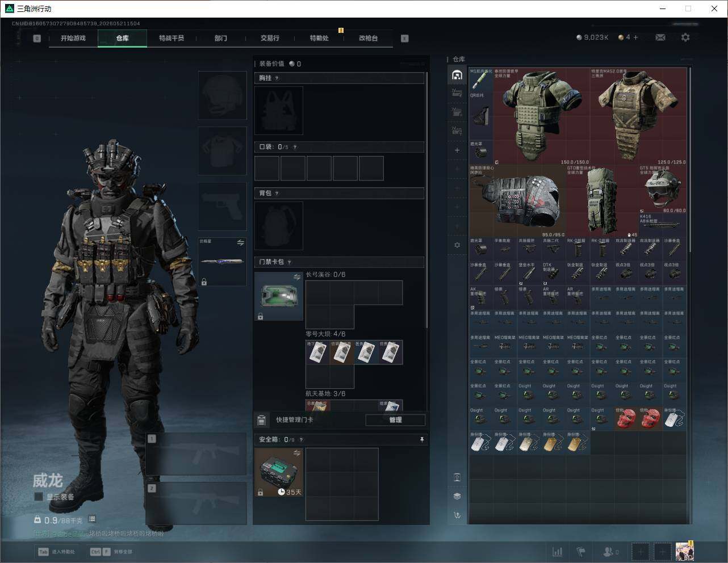This screenshot has width=728, height=563.
Task: Switch to the 特战干员 tab
Action: (171, 38)
